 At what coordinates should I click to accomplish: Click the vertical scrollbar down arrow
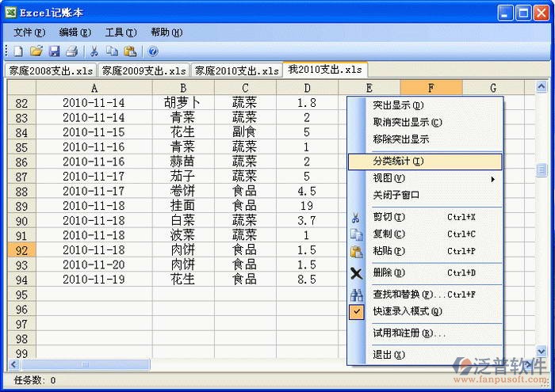pyautogui.click(x=542, y=351)
